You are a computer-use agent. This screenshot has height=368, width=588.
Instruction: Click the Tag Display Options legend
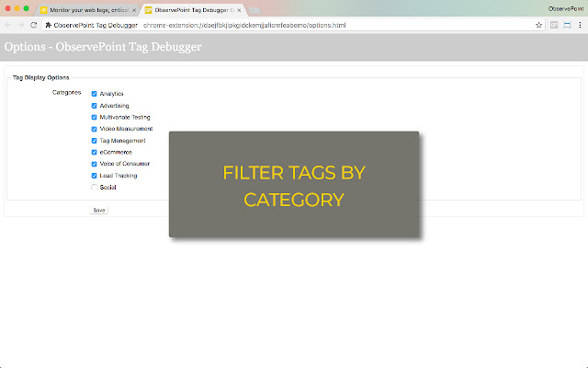pos(40,77)
